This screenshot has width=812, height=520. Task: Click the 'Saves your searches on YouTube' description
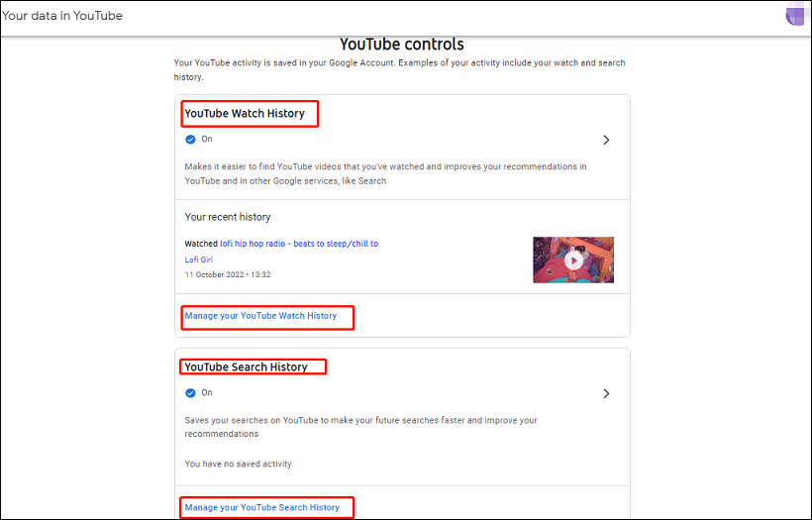[361, 427]
